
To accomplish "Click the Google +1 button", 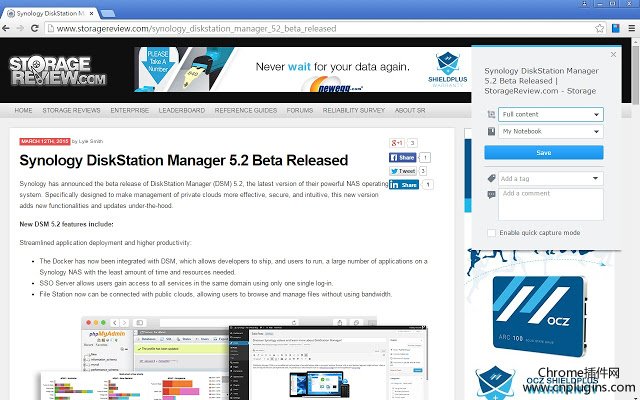I will coord(397,143).
